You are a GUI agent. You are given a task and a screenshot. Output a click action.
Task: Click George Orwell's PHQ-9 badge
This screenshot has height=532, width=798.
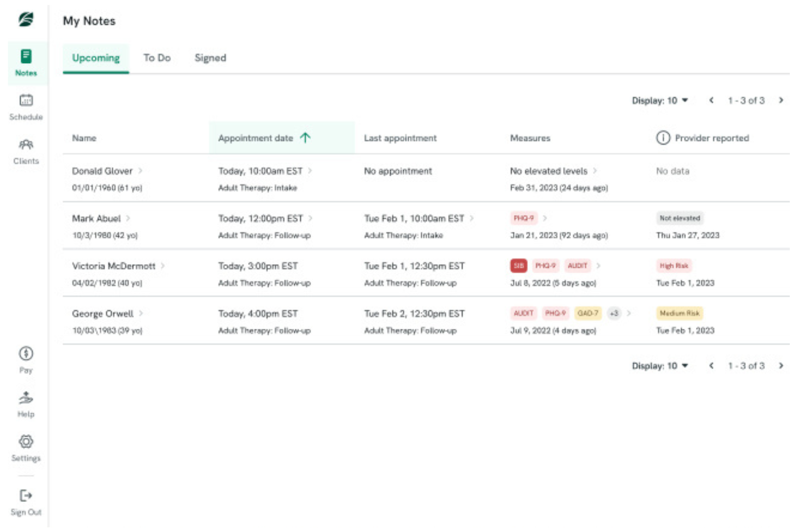tap(555, 313)
